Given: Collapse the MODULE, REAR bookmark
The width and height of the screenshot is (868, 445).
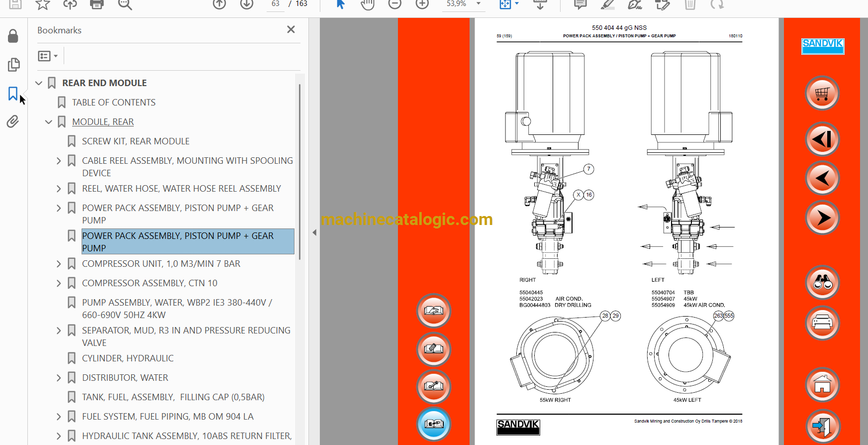Looking at the screenshot, I should pos(49,122).
